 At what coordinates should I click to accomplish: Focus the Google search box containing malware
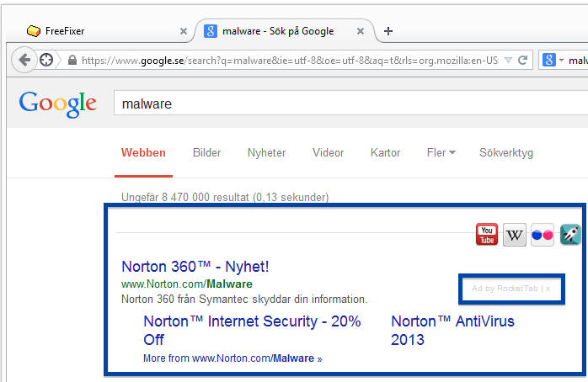[x=350, y=103]
